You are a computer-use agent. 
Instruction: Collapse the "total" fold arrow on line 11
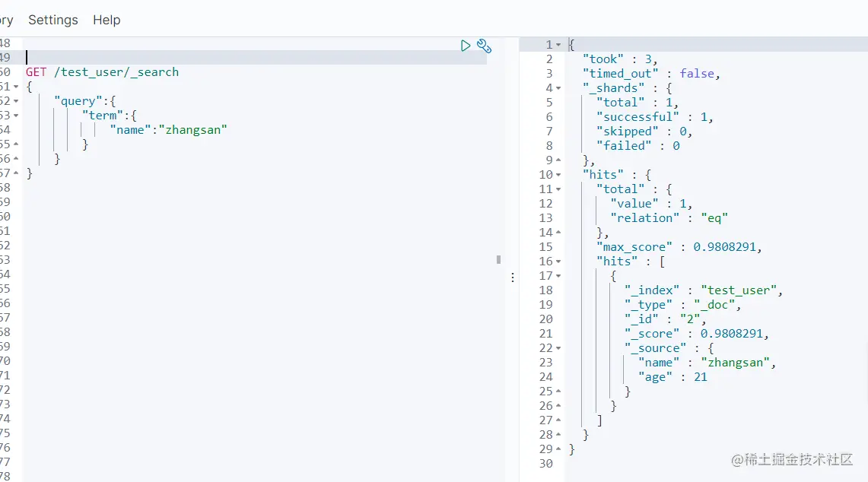[558, 189]
